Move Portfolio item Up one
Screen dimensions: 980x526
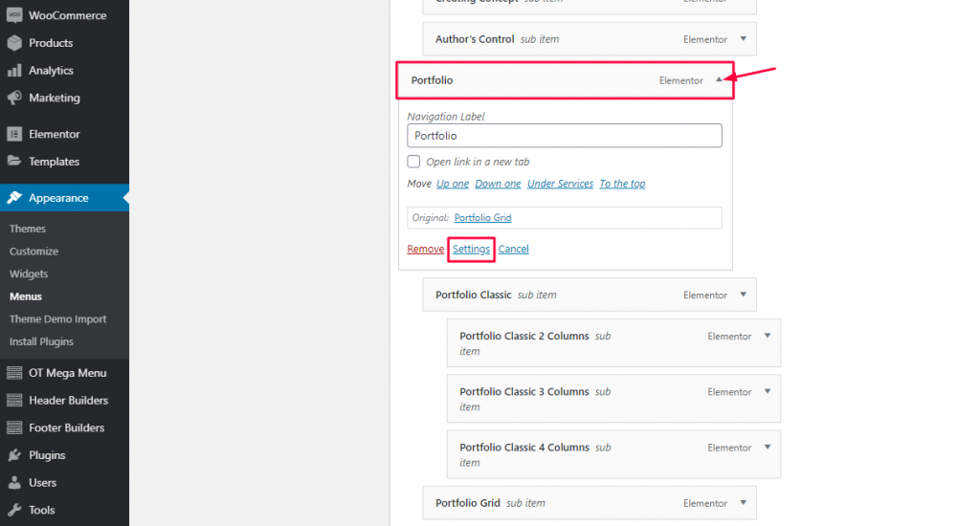pyautogui.click(x=453, y=184)
